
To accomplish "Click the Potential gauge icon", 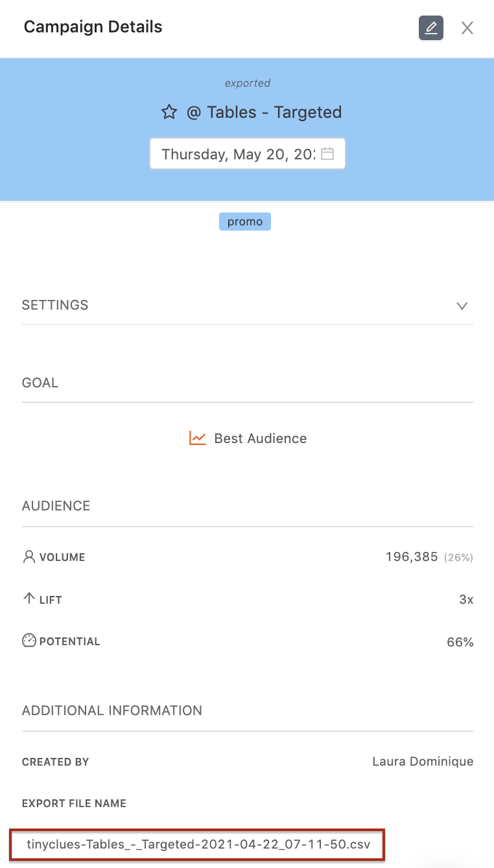I will tap(29, 641).
